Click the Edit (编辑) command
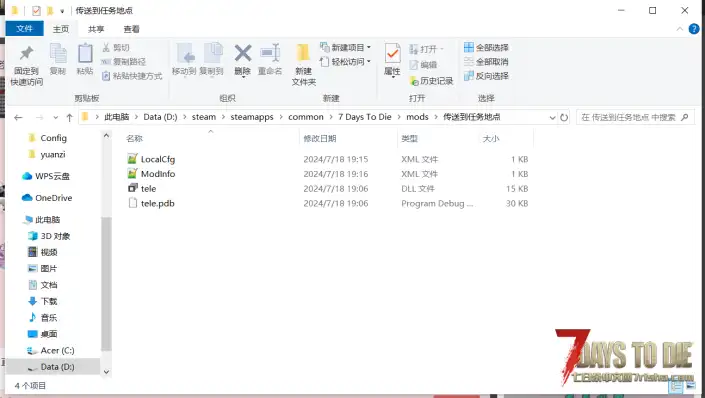This screenshot has width=705, height=398. pos(424,65)
